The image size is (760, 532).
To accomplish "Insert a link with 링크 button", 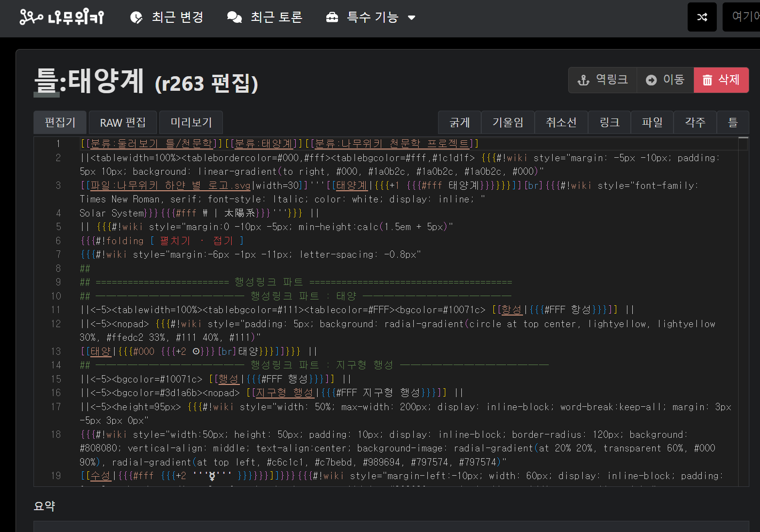I will pyautogui.click(x=609, y=122).
